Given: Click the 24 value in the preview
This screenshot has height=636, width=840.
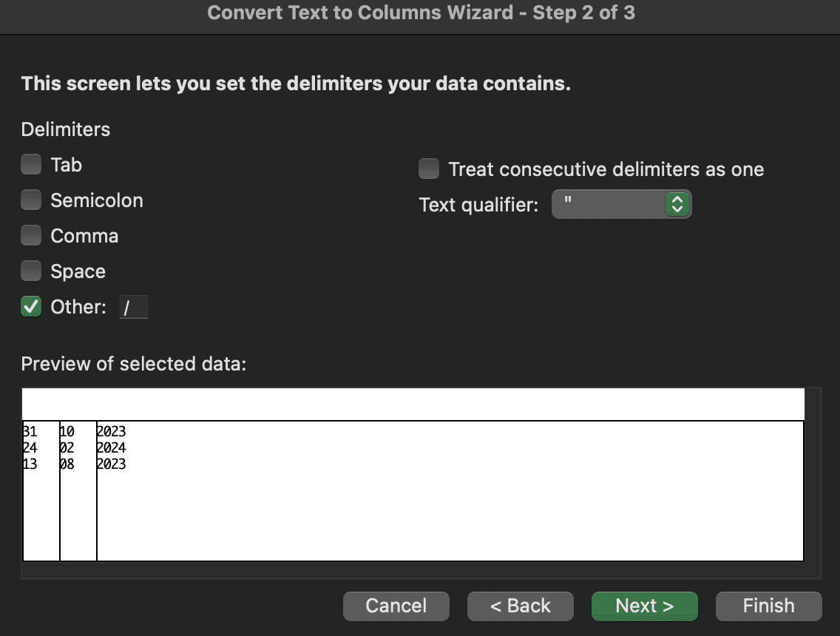Looking at the screenshot, I should click(x=31, y=448).
